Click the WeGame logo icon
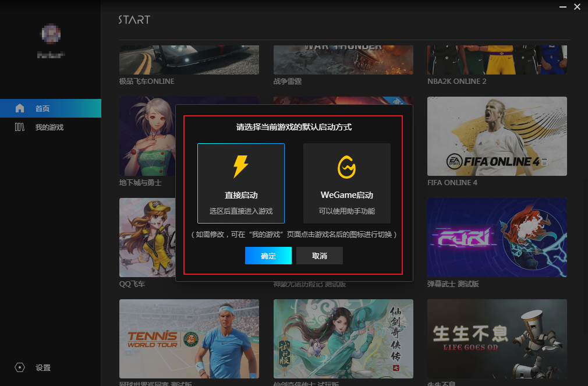The image size is (588, 386). tap(346, 167)
